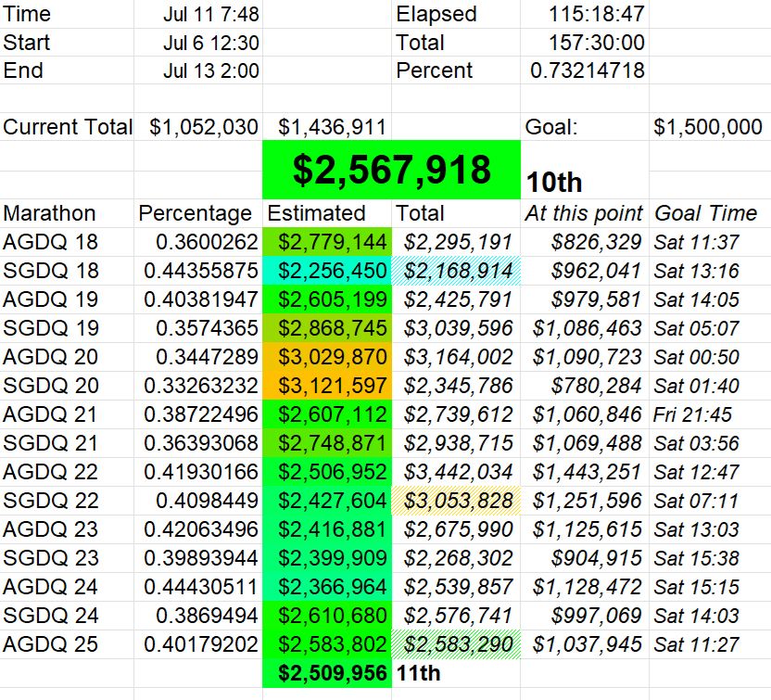
Task: Select the orange '$3,029,870' cell
Action: (x=327, y=357)
